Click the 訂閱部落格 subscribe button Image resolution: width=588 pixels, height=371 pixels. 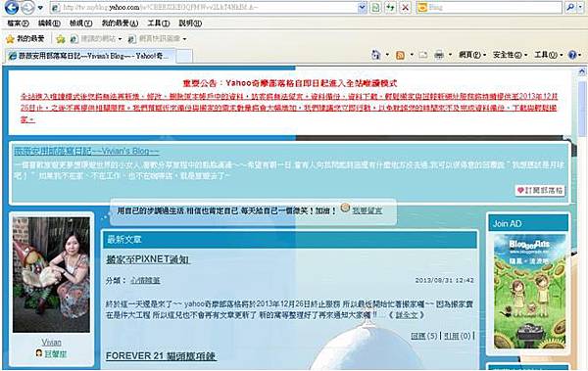(x=540, y=190)
